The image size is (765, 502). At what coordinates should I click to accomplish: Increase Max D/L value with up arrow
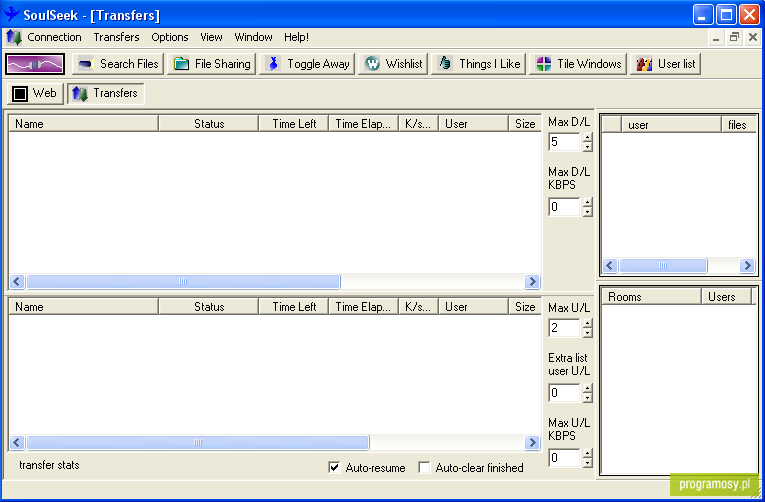coord(587,137)
